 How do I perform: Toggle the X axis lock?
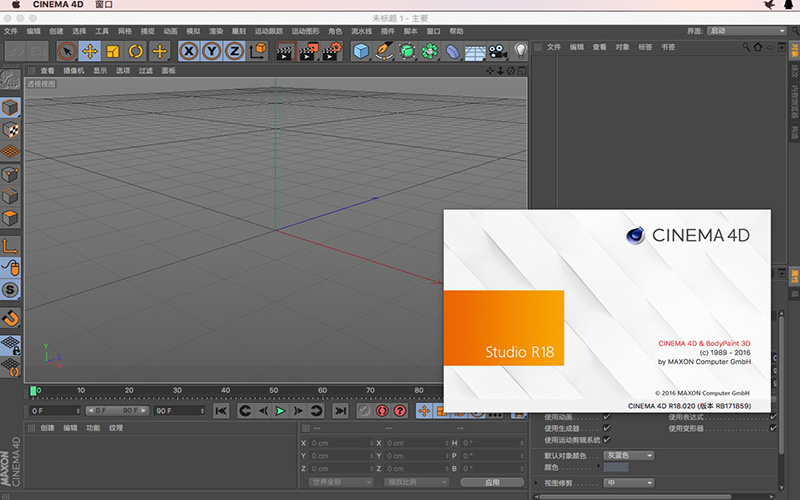(189, 52)
